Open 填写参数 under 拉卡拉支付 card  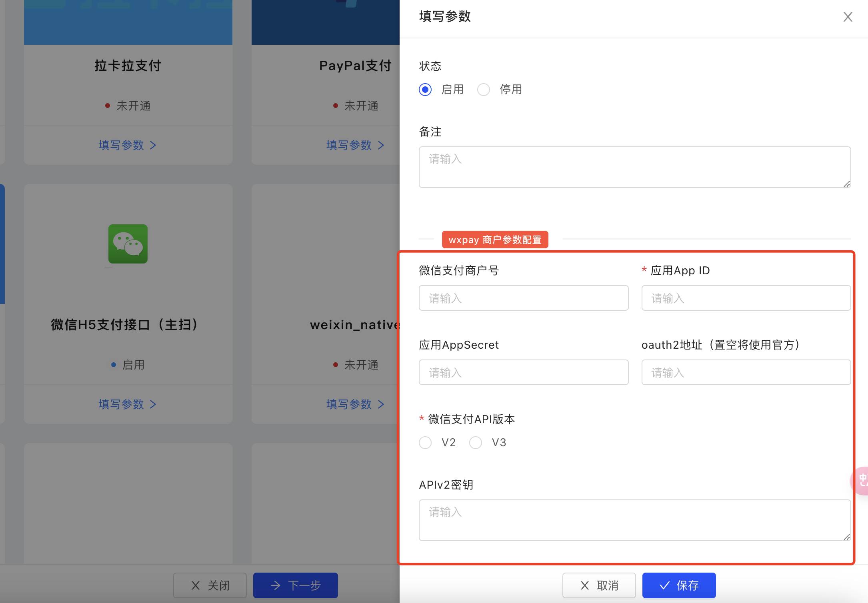[x=127, y=145]
